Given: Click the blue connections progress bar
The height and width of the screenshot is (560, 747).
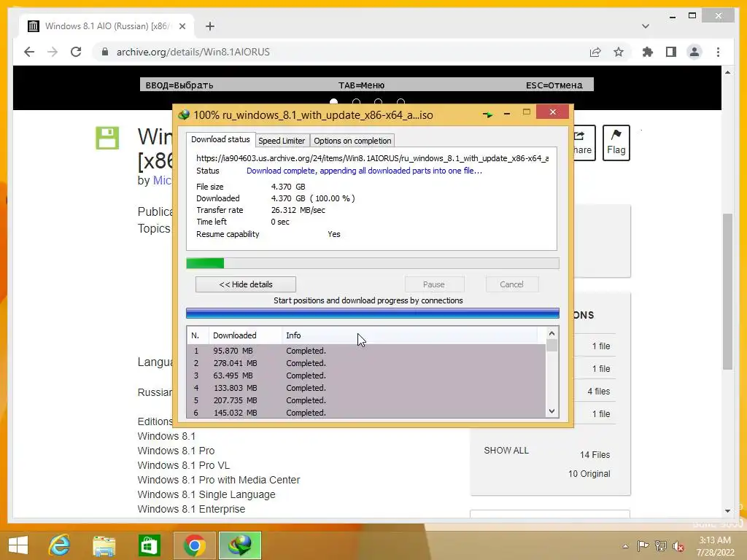Looking at the screenshot, I should pyautogui.click(x=373, y=313).
